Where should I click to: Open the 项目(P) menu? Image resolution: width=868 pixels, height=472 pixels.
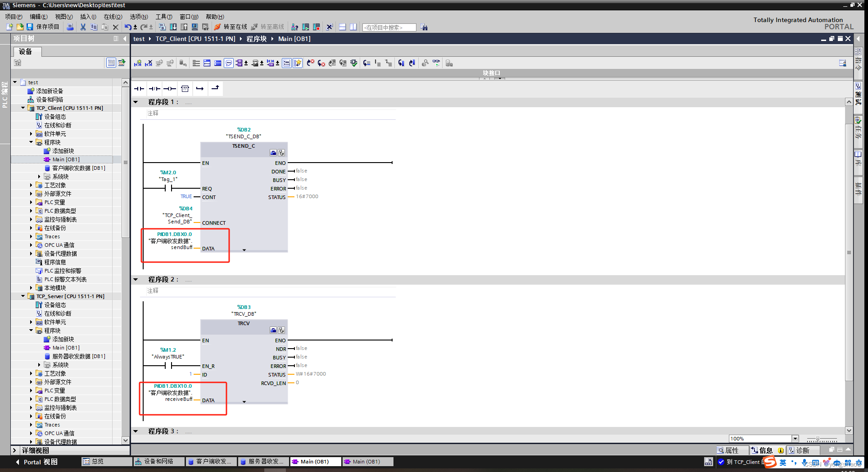(x=14, y=17)
